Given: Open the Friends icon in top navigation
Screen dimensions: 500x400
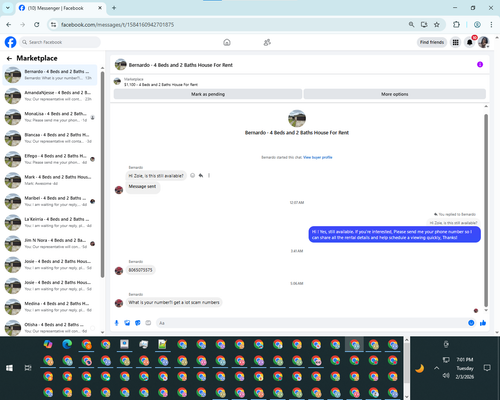Looking at the screenshot, I should point(267,42).
